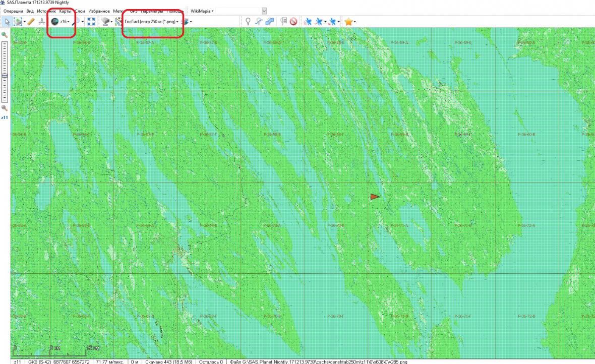Click the add polygon tool icon
This screenshot has width=595, height=364.
(270, 22)
